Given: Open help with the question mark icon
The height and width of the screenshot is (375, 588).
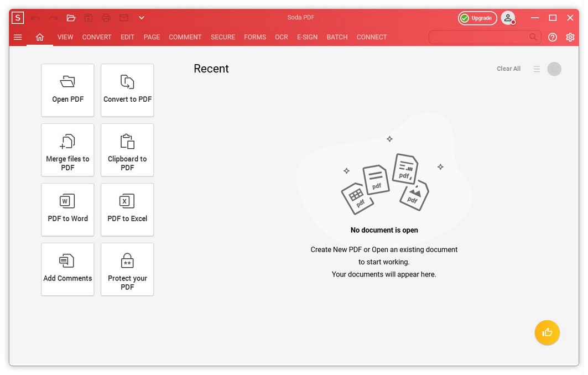Looking at the screenshot, I should click(x=553, y=37).
